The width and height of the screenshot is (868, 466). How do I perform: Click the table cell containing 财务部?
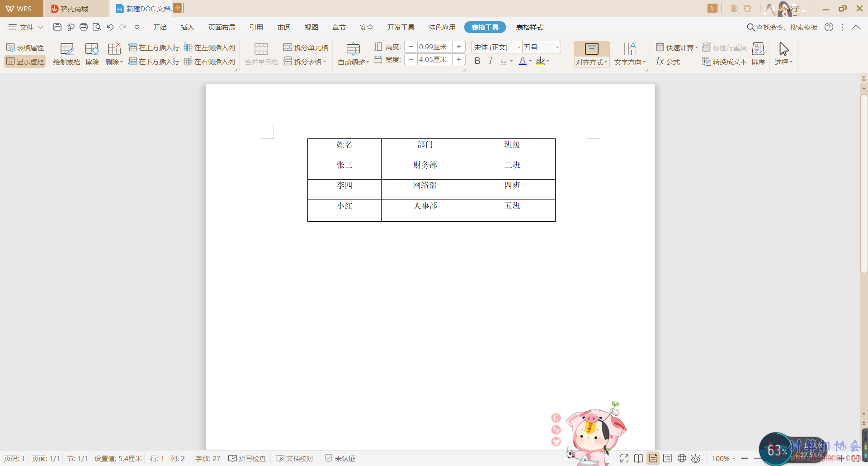click(425, 169)
